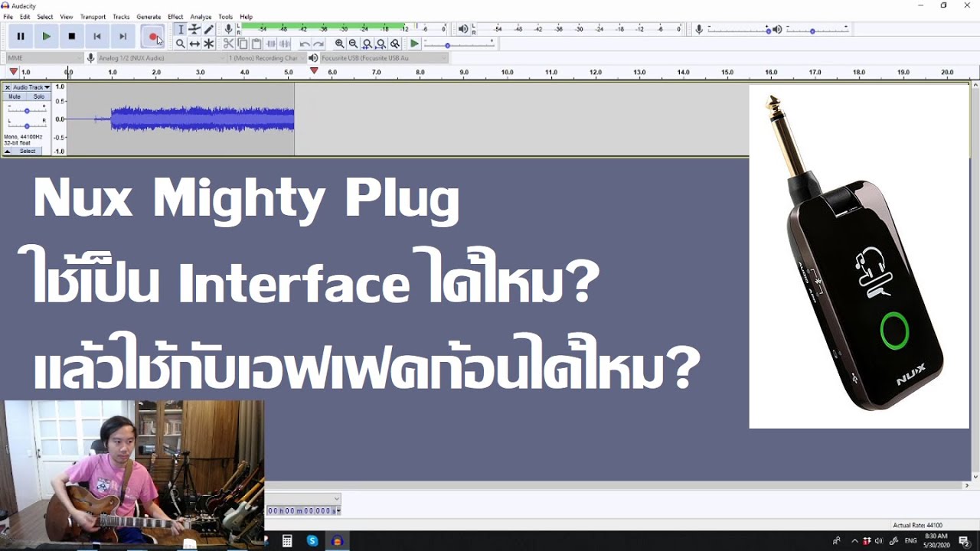Paste audio with the Paste icon

tap(256, 44)
